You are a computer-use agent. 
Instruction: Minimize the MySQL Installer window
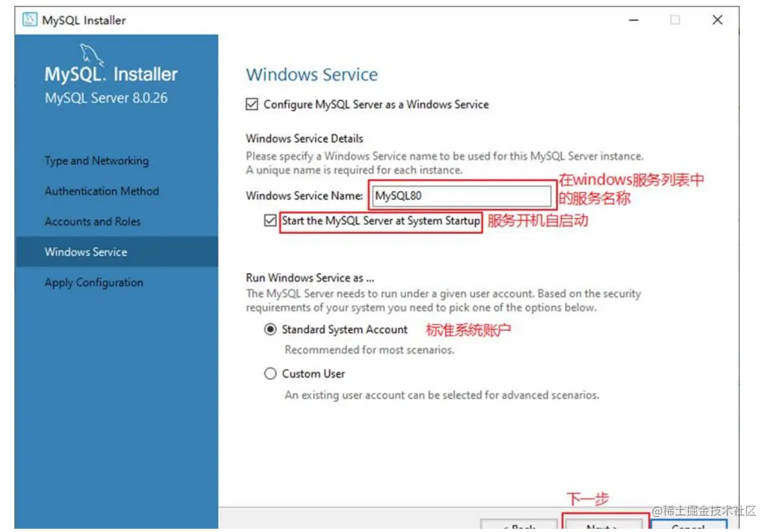(x=633, y=20)
